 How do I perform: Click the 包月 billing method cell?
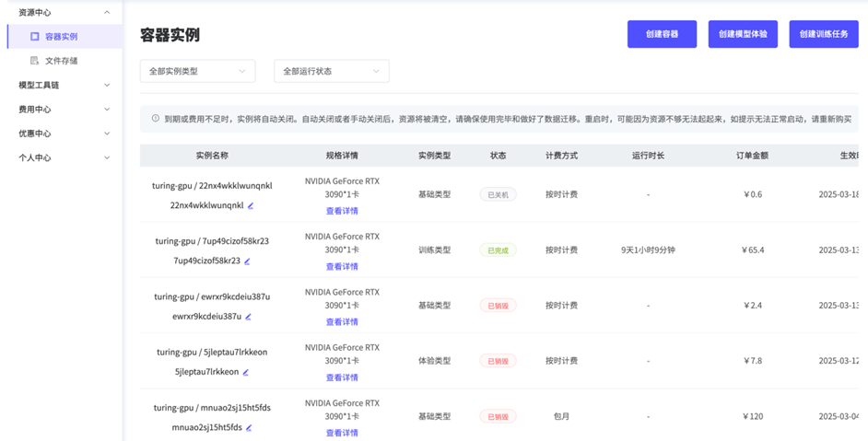(x=561, y=417)
